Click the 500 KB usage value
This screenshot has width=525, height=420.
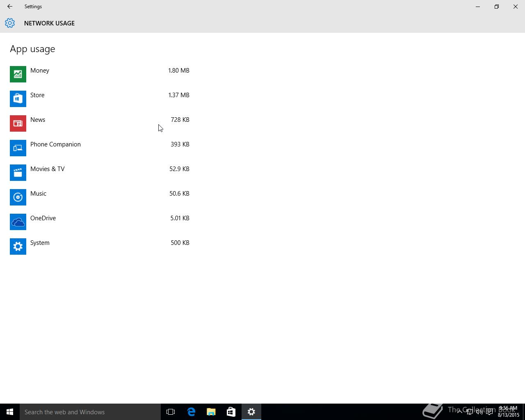click(180, 243)
